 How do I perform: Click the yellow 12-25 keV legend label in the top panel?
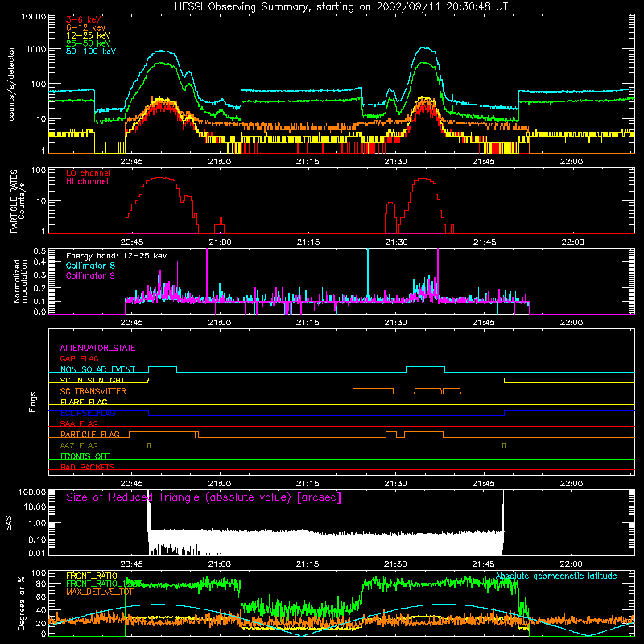[x=89, y=35]
